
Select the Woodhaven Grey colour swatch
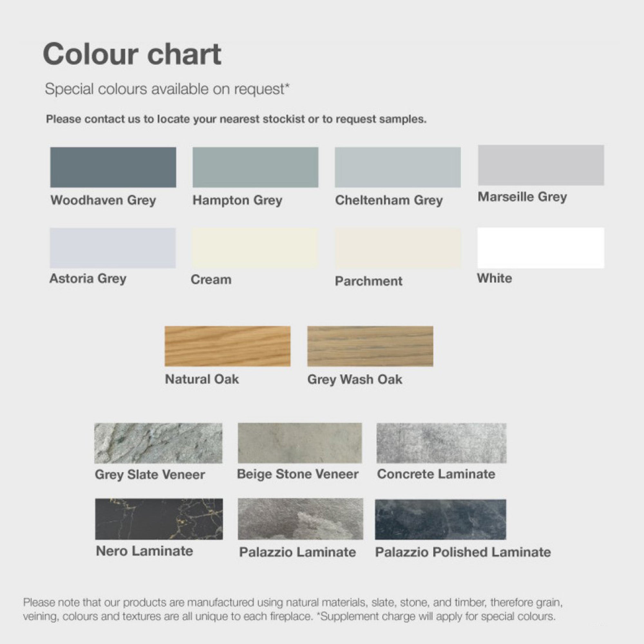[113, 167]
